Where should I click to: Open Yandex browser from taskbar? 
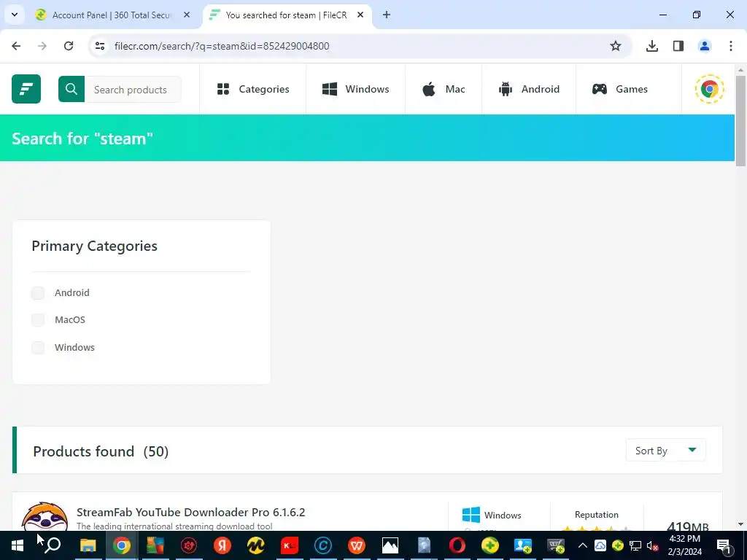click(222, 545)
